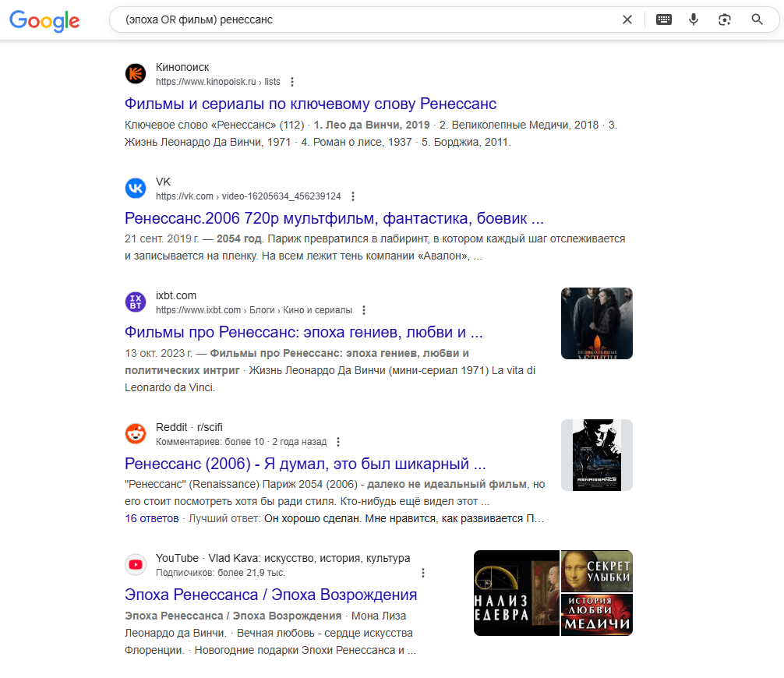Open more options for Reddit result
784x678 pixels.
pos(338,442)
